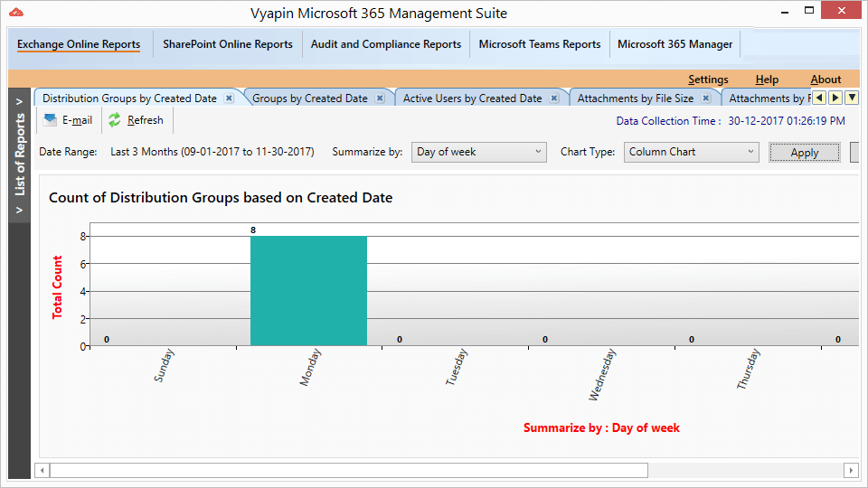
Task: Click the E-mail envelope icon
Action: pyautogui.click(x=50, y=120)
